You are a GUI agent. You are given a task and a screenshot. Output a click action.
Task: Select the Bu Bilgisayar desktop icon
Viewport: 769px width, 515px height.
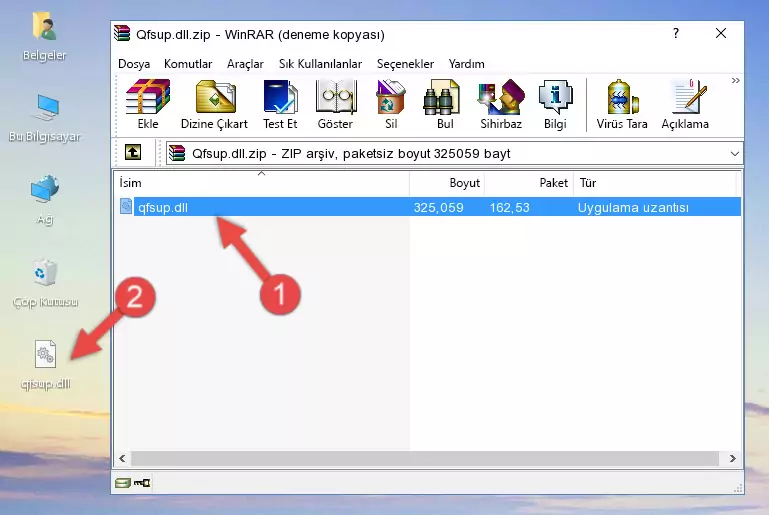45,118
